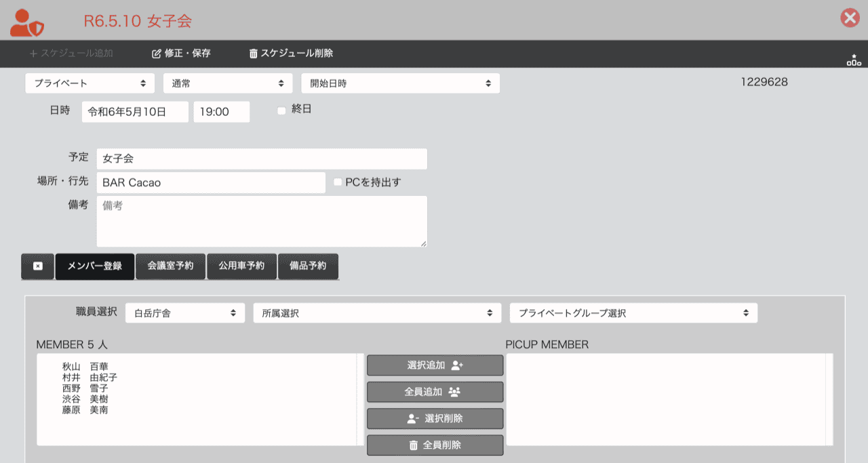Click 全員削除 trash button
This screenshot has height=463, width=868.
[x=435, y=445]
